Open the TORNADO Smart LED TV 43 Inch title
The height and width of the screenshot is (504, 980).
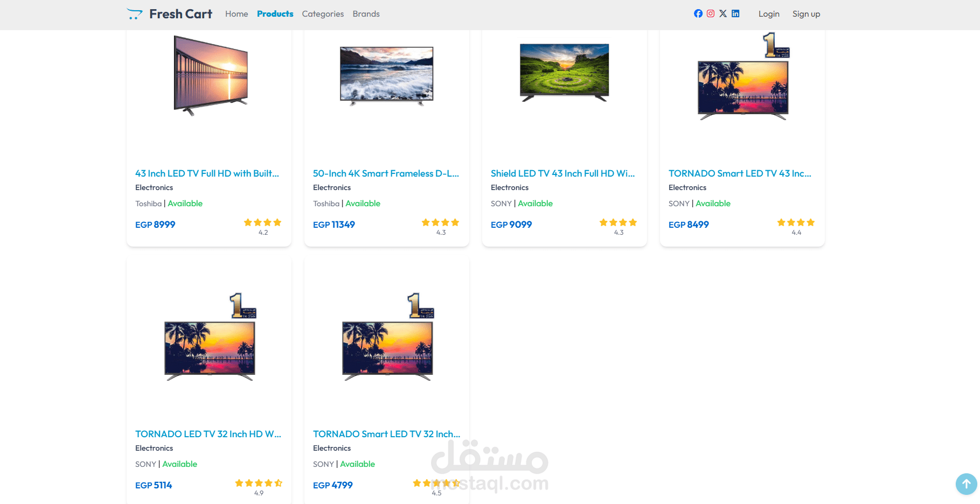[x=740, y=173]
